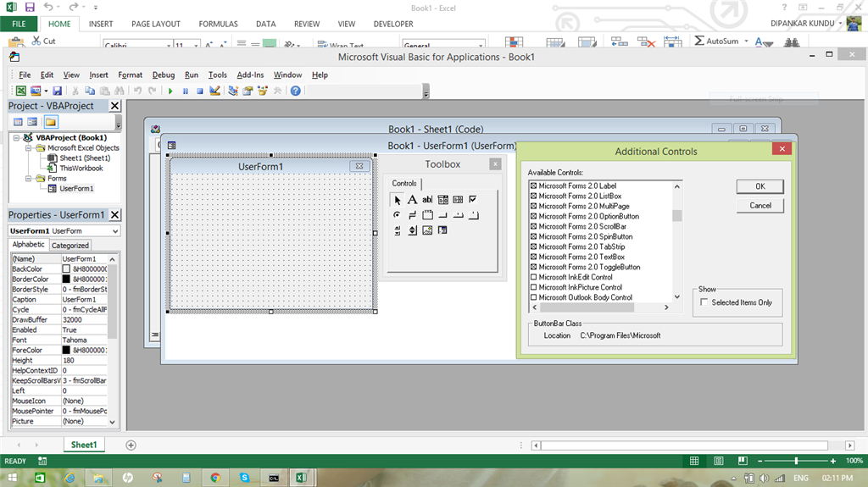The height and width of the screenshot is (487, 868).
Task: Open the Format menu
Action: pyautogui.click(x=130, y=75)
